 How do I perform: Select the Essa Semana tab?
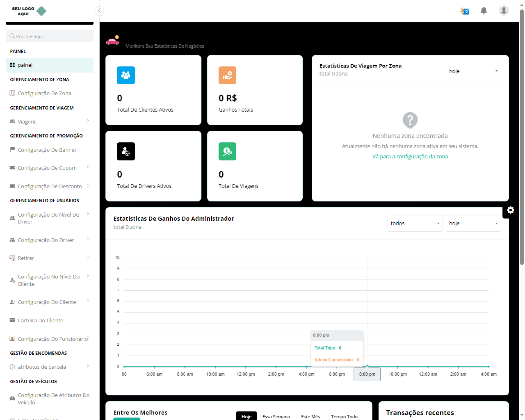(276, 416)
